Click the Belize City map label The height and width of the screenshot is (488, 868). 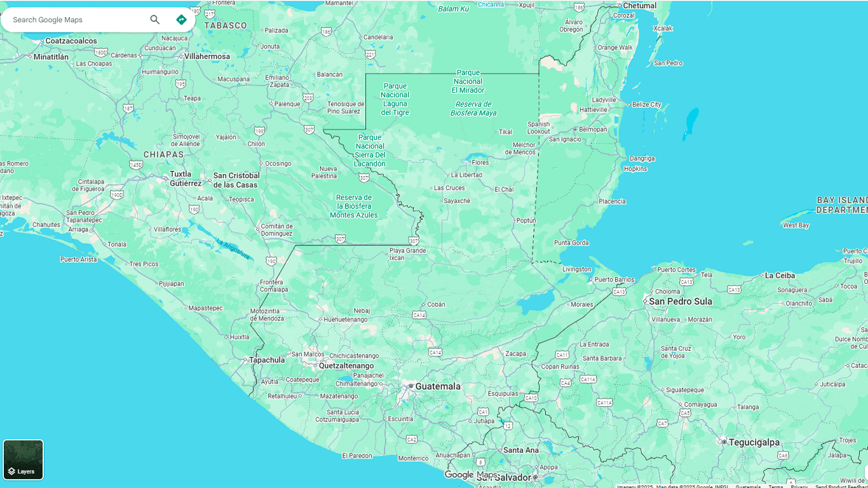click(x=647, y=105)
